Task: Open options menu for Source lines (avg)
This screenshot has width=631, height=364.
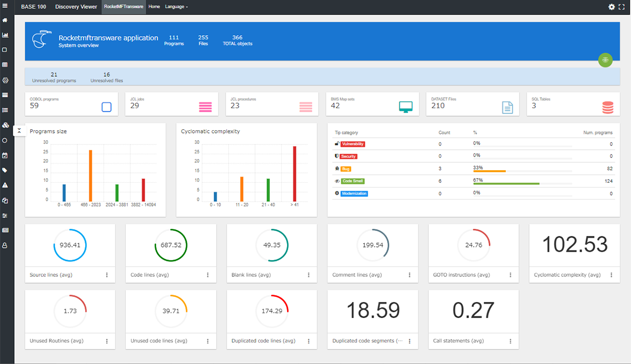Action: pyautogui.click(x=107, y=275)
